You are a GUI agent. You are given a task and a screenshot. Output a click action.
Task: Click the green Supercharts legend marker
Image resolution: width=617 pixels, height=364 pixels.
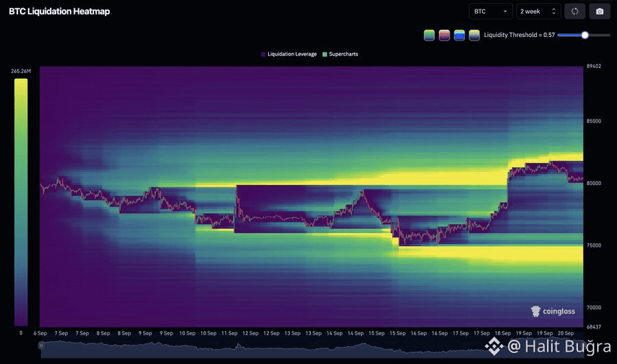pos(325,54)
